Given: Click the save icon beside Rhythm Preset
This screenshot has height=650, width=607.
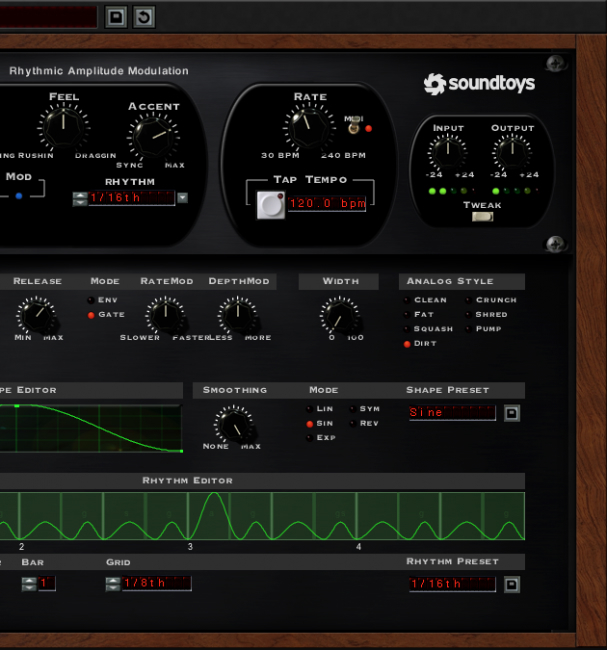Looking at the screenshot, I should (512, 585).
